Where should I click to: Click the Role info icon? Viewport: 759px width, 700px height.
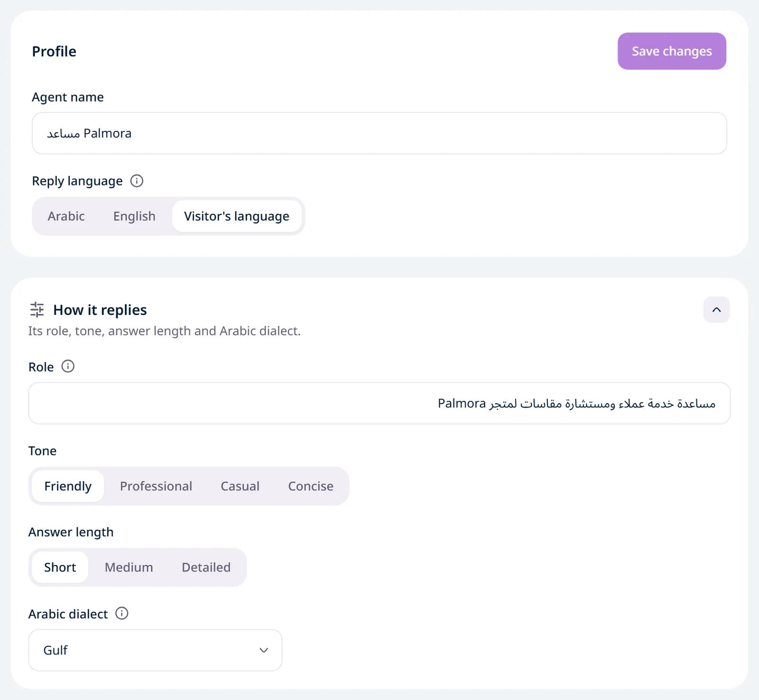point(68,367)
